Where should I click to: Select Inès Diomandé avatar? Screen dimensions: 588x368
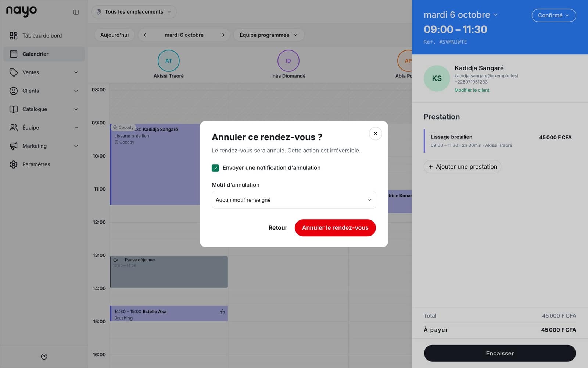(x=288, y=61)
